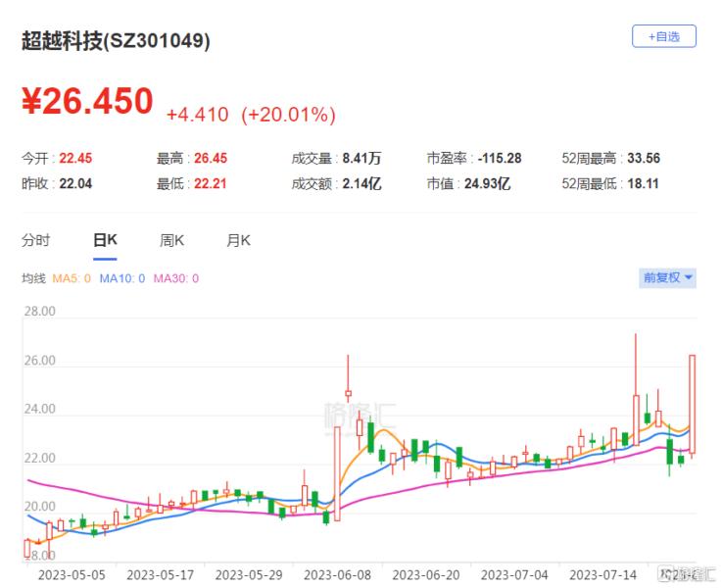Click the MA30 moving average label

click(x=176, y=278)
